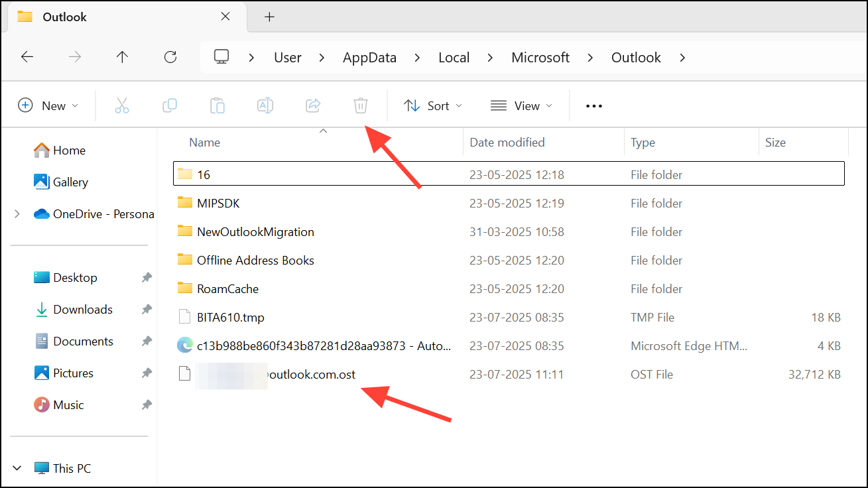Click the 31-03-2025 10:58 date cell
Screen dimensions: 868x488
coord(517,232)
